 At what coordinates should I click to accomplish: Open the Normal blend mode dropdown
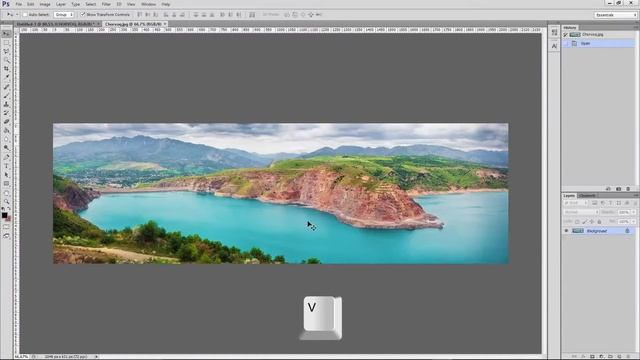[x=581, y=212]
